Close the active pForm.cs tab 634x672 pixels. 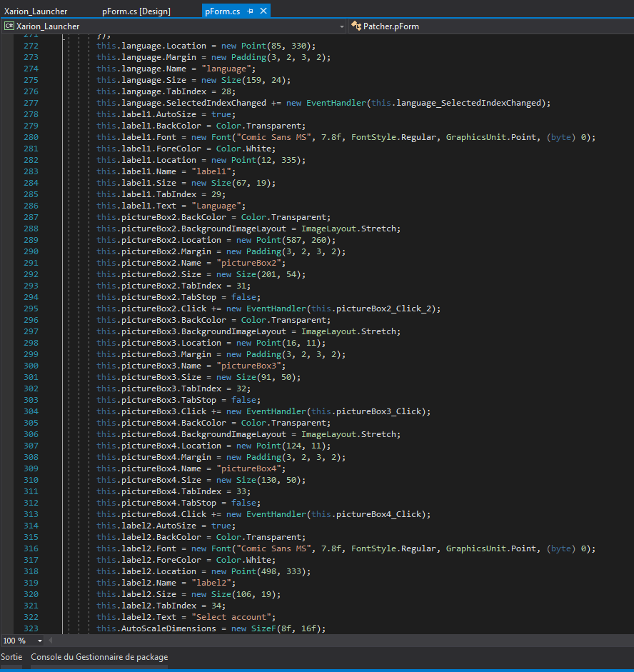pos(263,11)
